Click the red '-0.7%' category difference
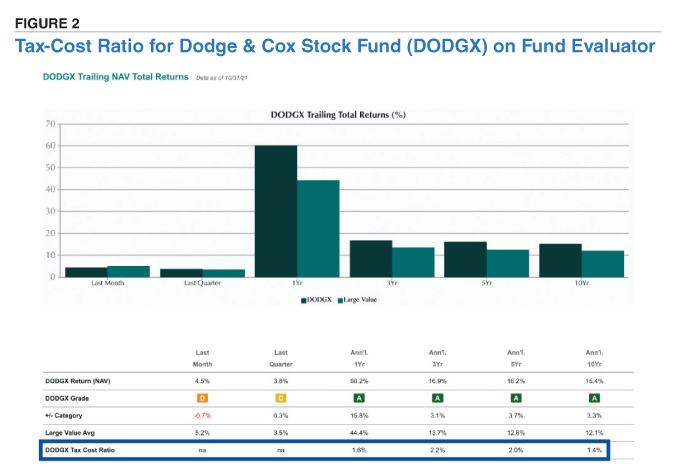This screenshot has width=675, height=475. tap(202, 416)
